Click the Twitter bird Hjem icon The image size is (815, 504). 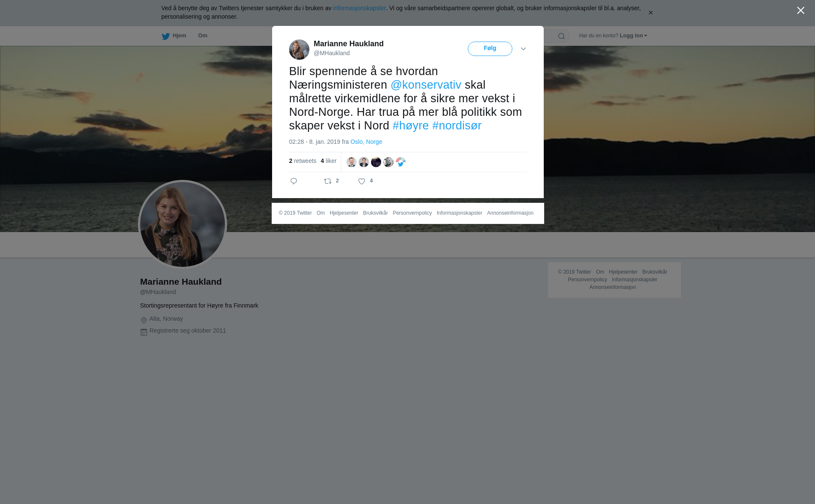click(166, 36)
